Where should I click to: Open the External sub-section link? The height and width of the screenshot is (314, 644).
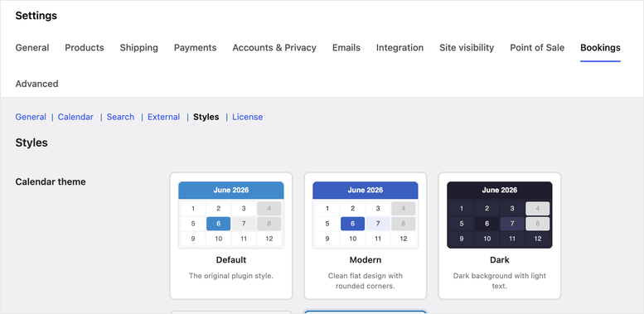[163, 117]
